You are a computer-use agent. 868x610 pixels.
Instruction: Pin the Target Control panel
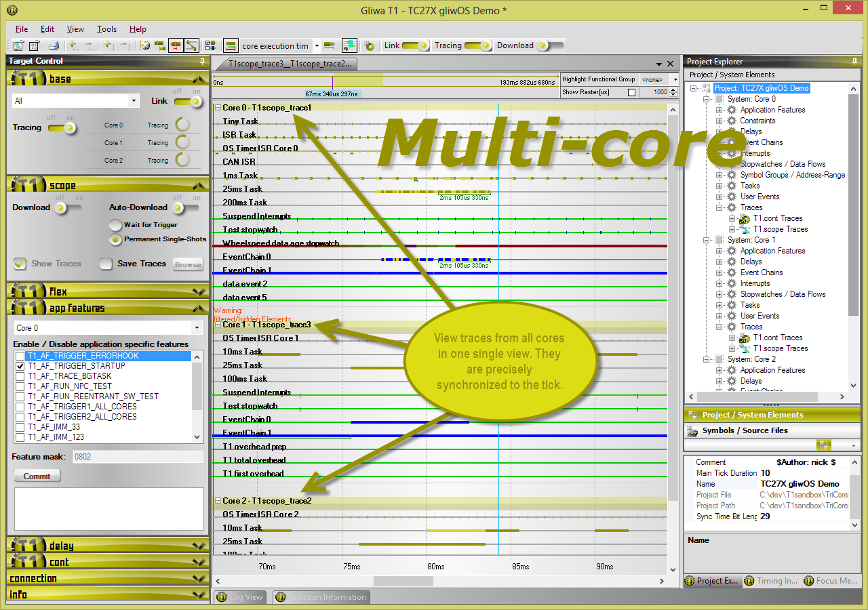point(202,61)
